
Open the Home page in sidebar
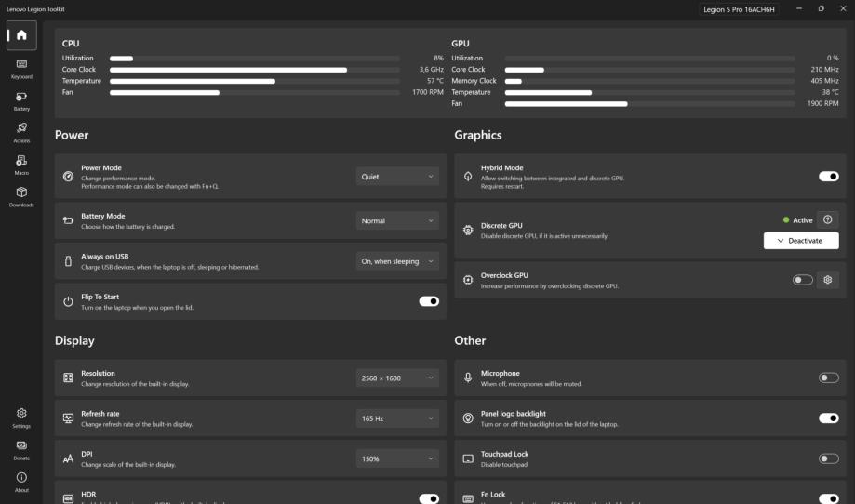(21, 35)
